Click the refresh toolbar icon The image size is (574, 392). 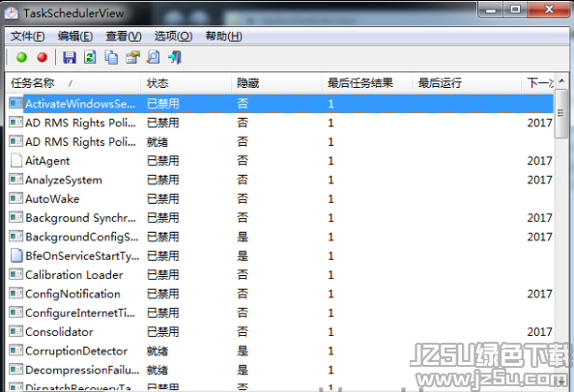pos(90,57)
